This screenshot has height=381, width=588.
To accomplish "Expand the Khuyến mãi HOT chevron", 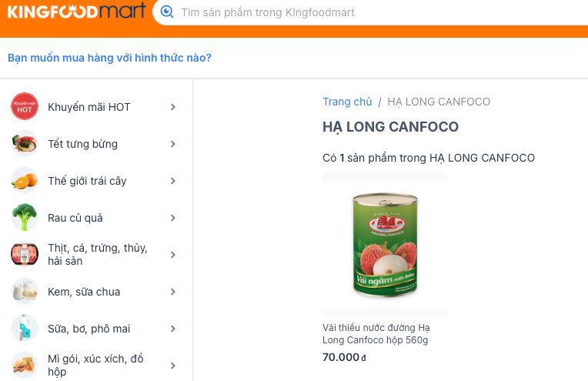I will pyautogui.click(x=173, y=107).
